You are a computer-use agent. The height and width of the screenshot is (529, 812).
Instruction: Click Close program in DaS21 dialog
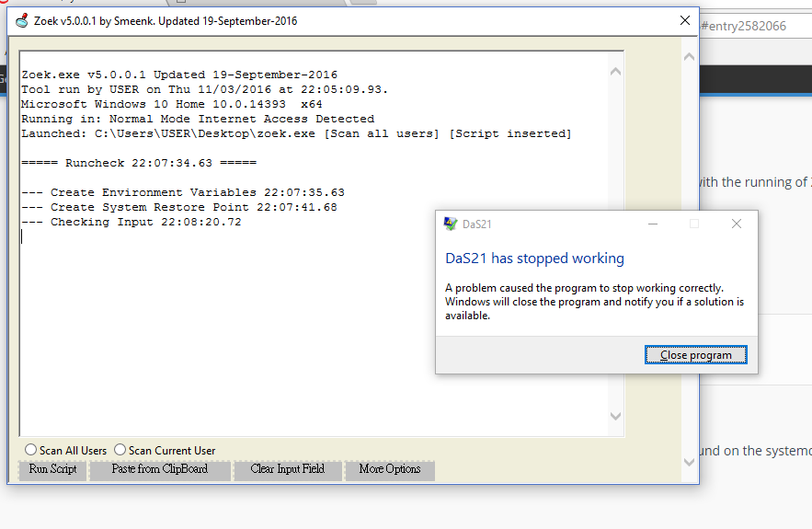click(x=695, y=355)
